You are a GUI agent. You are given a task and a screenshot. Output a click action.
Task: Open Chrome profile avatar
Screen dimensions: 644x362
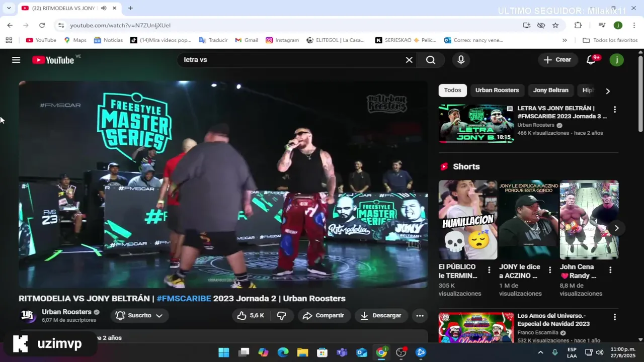[618, 25]
